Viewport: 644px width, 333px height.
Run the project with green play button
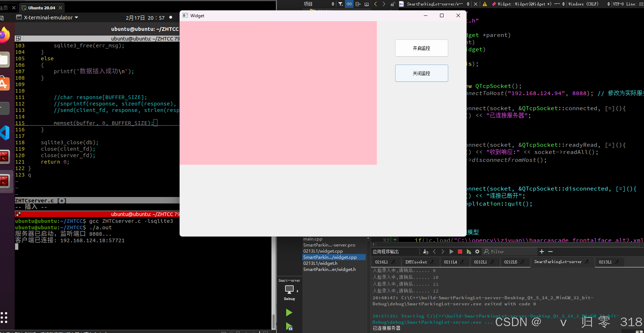[289, 313]
